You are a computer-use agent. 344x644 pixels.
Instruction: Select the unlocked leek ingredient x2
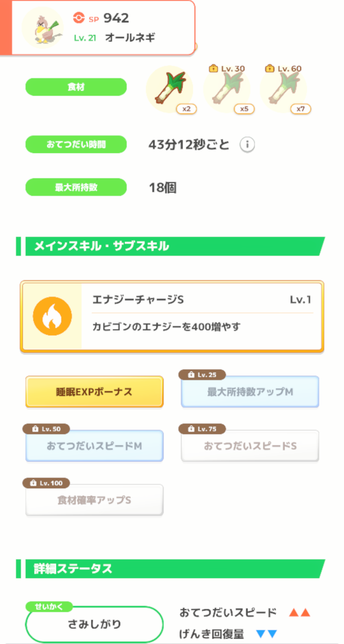click(170, 89)
